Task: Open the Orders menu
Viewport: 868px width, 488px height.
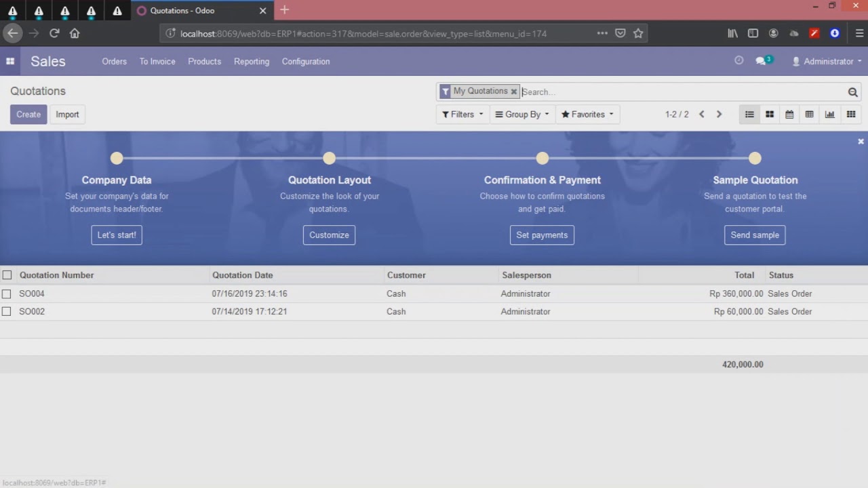Action: (114, 61)
